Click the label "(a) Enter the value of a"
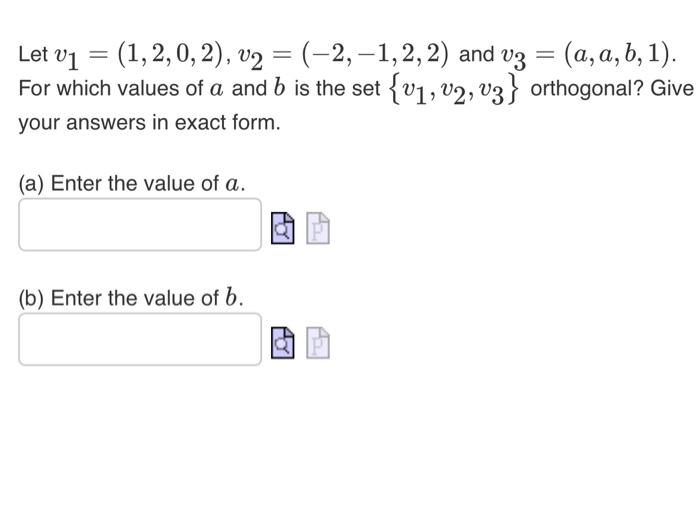The image size is (700, 505). pyautogui.click(x=132, y=184)
